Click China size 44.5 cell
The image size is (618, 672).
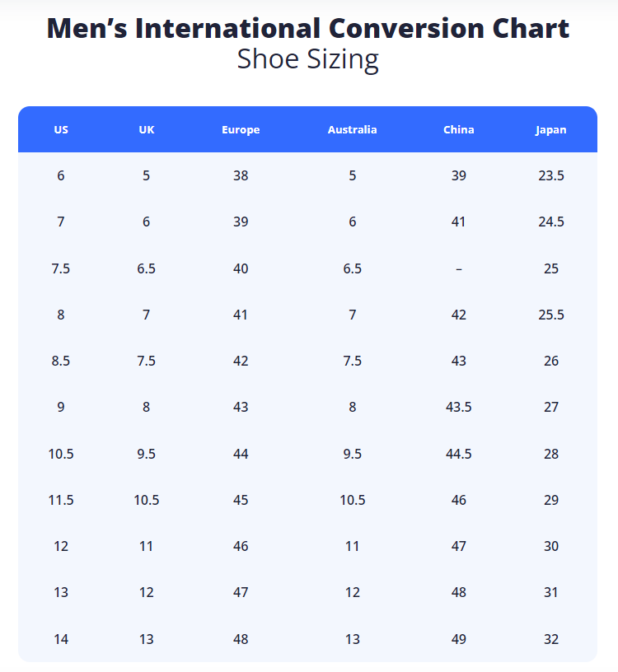[458, 454]
